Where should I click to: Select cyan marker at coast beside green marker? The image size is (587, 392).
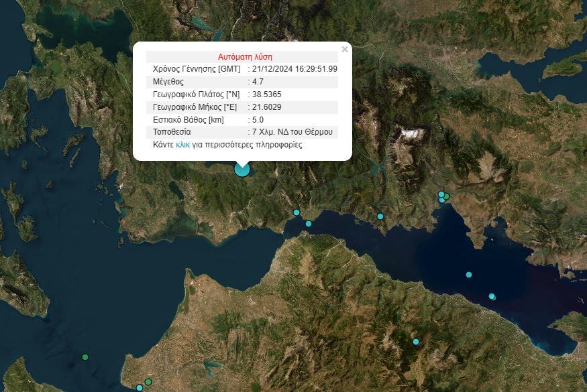pyautogui.click(x=140, y=388)
